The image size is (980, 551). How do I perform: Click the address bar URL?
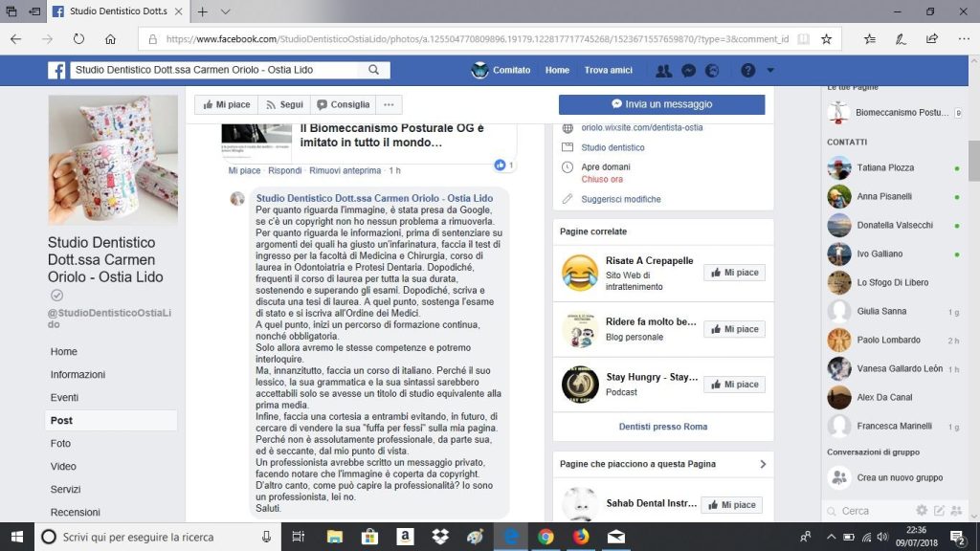(477, 38)
